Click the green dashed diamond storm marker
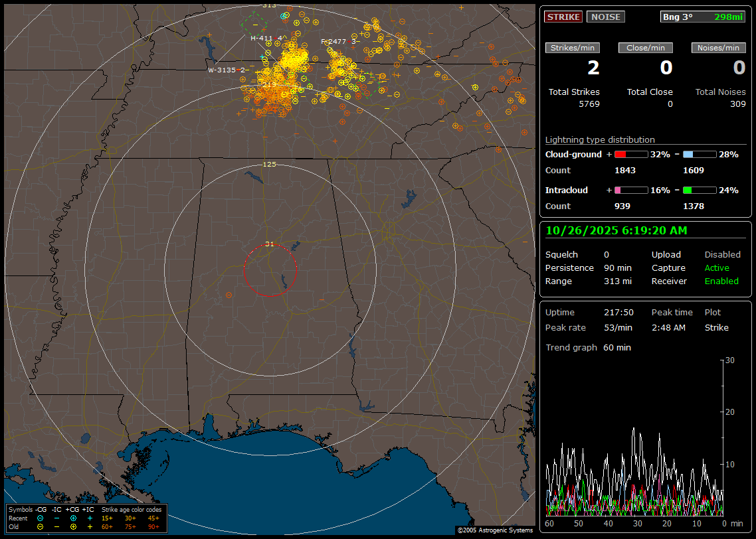Screen dimensions: 756x539 pos(254,23)
